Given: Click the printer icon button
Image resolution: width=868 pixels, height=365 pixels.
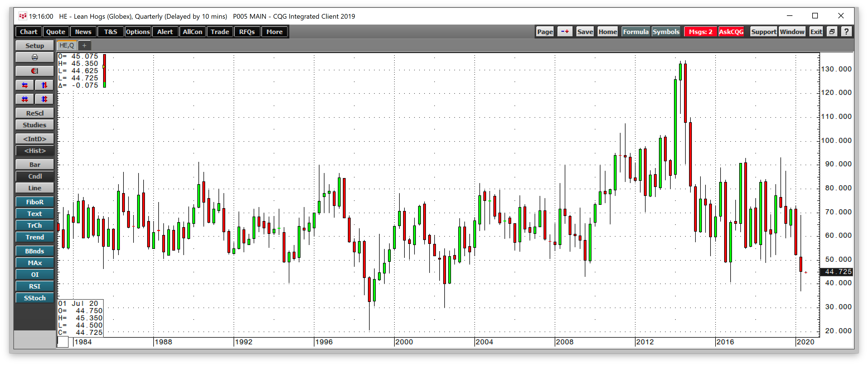Looking at the screenshot, I should point(34,57).
